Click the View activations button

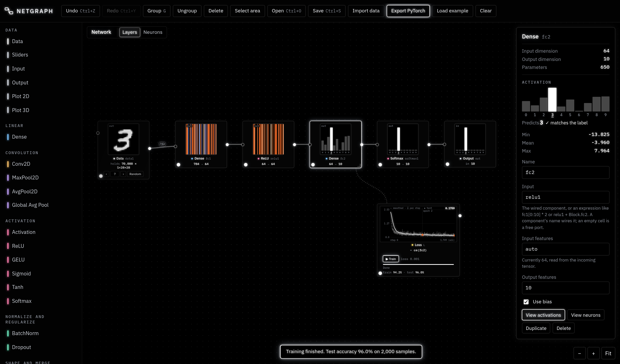pyautogui.click(x=543, y=315)
